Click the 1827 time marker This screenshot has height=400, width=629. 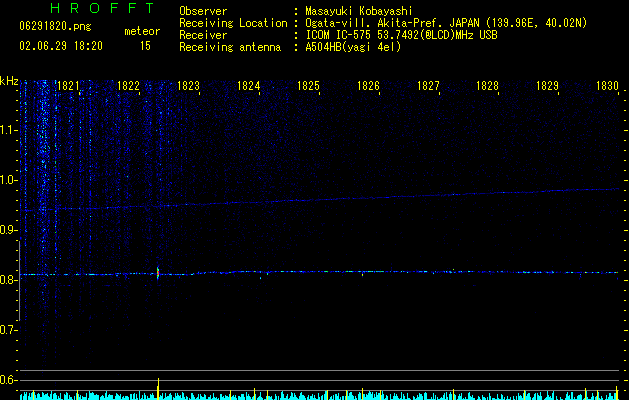(428, 86)
